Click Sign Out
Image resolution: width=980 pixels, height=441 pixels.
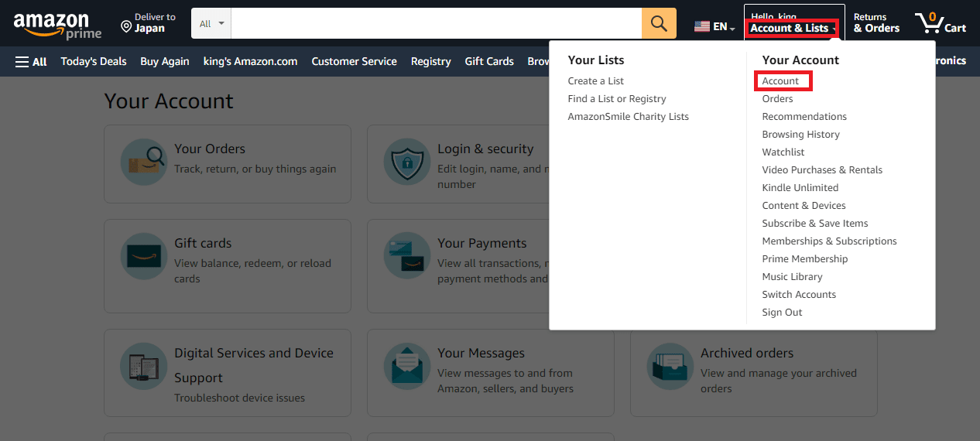pyautogui.click(x=782, y=313)
